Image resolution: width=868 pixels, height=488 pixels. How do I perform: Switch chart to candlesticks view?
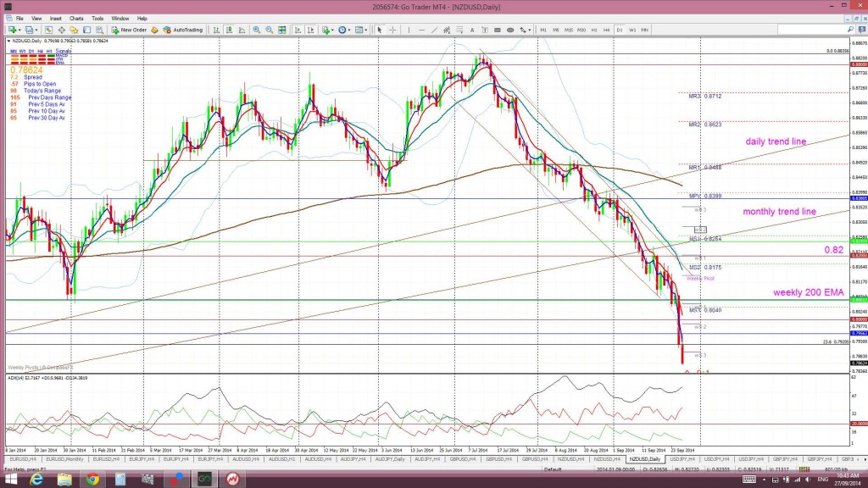pyautogui.click(x=229, y=30)
